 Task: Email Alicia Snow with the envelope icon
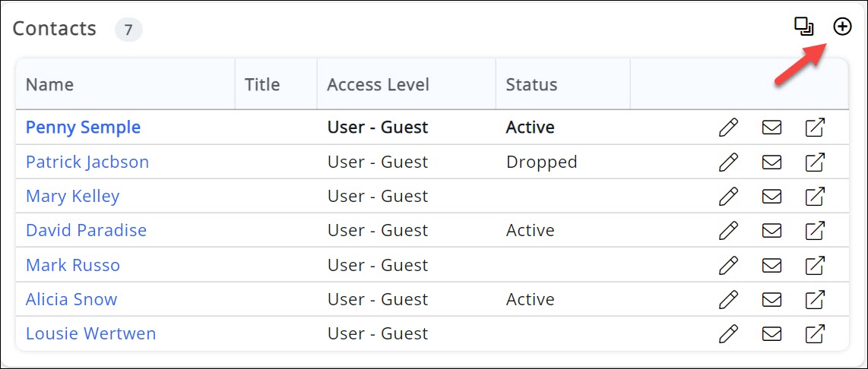coord(771,299)
